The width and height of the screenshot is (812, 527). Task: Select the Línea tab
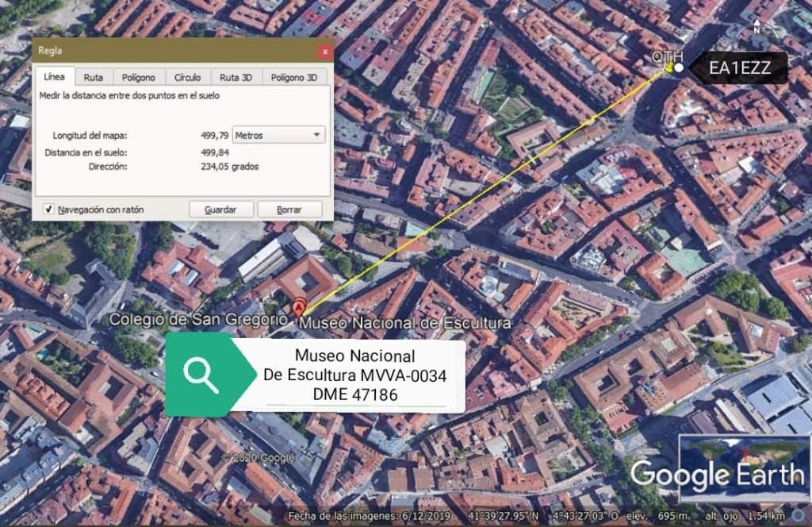(55, 77)
